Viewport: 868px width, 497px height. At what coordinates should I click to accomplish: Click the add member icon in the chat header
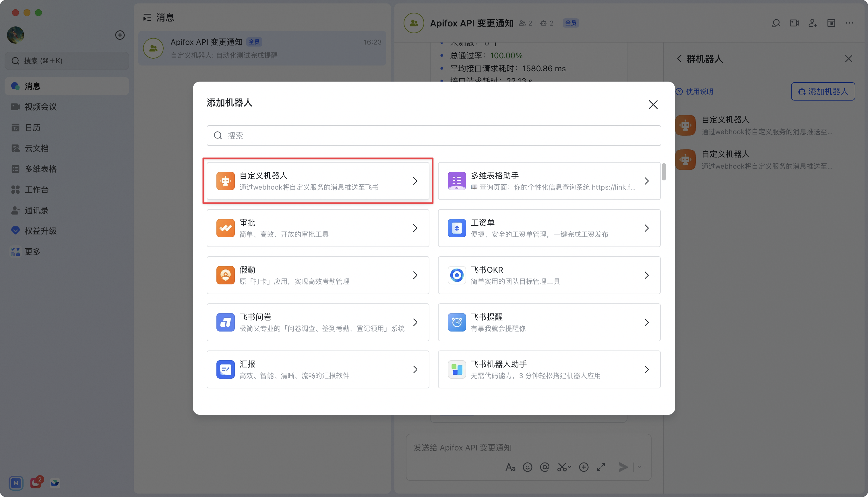pos(813,23)
